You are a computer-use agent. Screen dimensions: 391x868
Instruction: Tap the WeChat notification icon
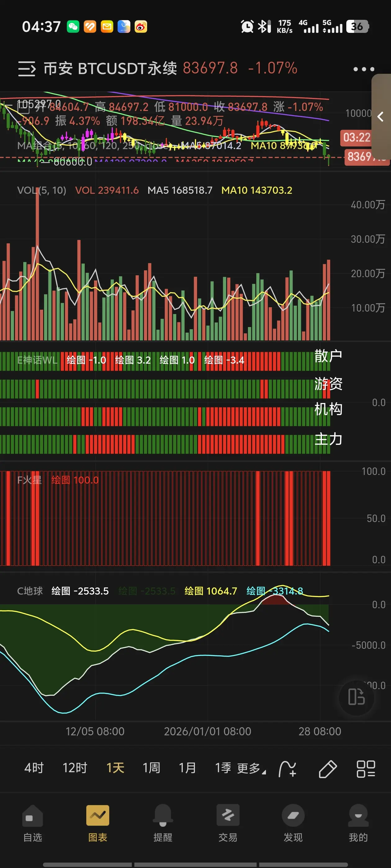coord(73,26)
